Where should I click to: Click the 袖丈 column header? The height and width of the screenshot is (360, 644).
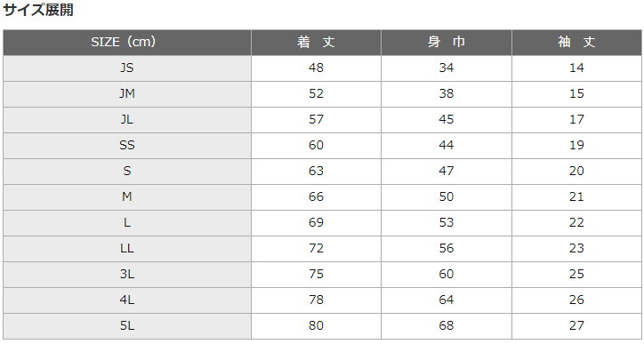point(576,43)
